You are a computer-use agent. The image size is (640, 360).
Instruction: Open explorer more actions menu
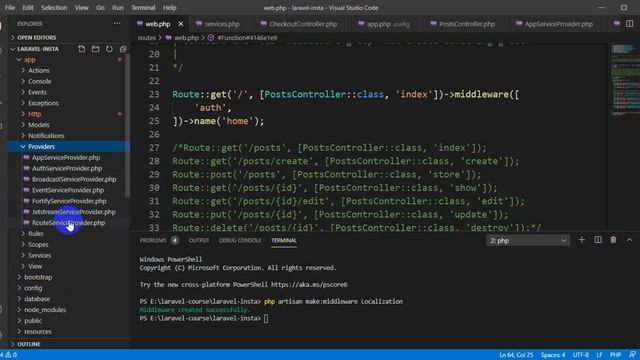[x=117, y=24]
